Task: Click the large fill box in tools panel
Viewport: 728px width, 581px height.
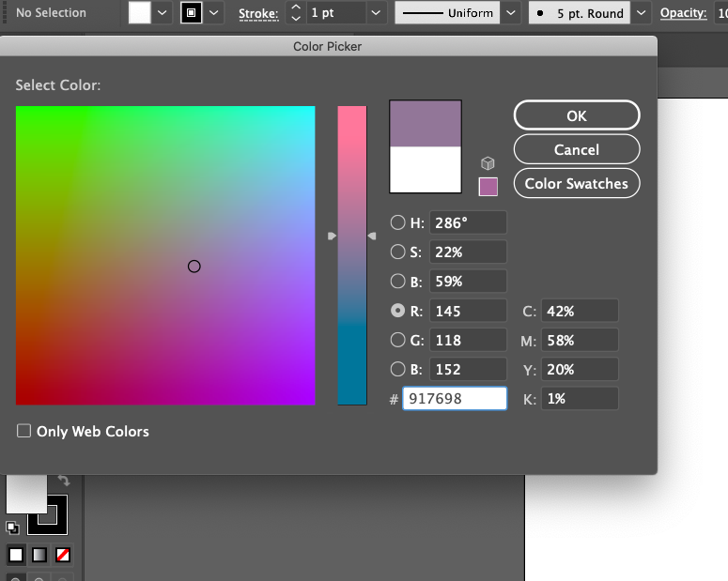Action: click(x=25, y=493)
